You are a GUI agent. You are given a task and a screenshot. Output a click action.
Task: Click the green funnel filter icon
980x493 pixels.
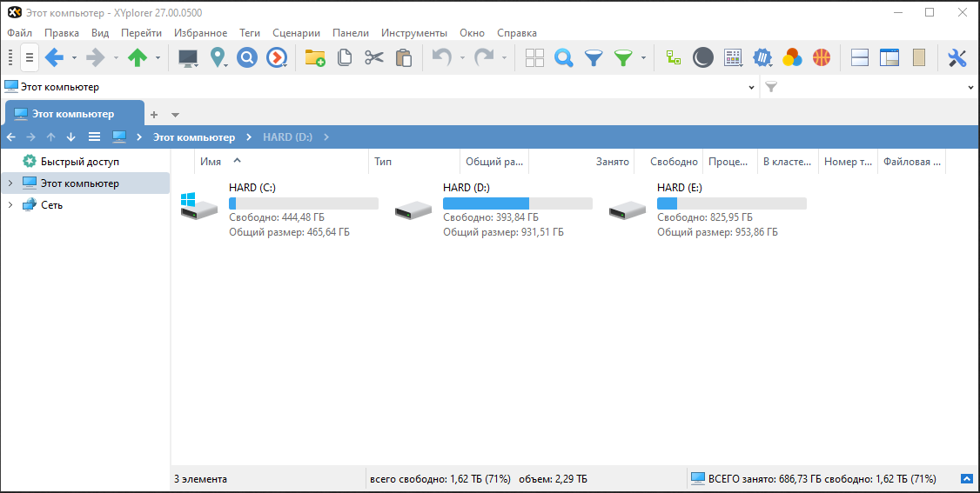coord(623,58)
